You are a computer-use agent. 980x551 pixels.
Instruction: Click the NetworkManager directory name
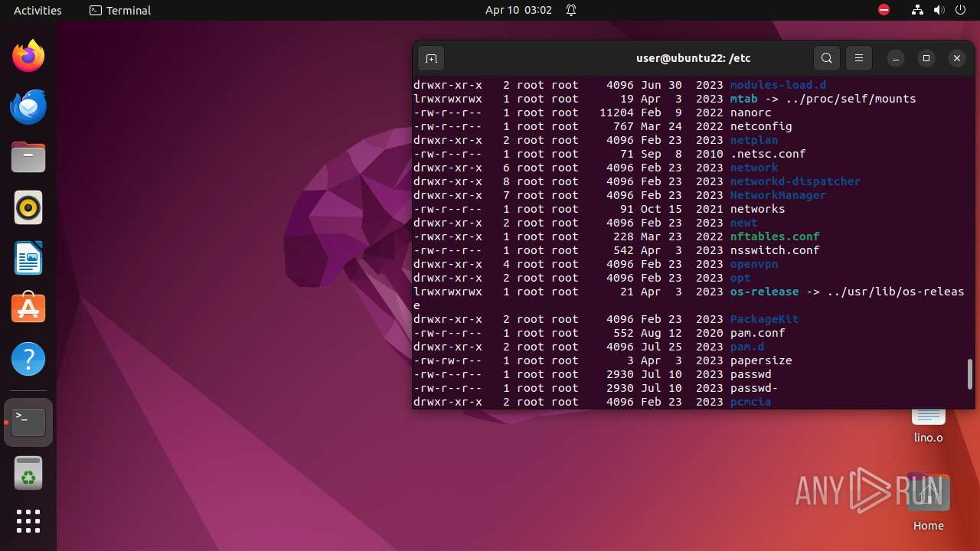(x=778, y=195)
